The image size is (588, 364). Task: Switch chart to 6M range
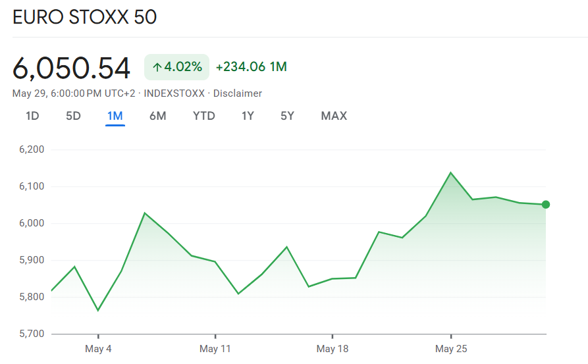[157, 116]
